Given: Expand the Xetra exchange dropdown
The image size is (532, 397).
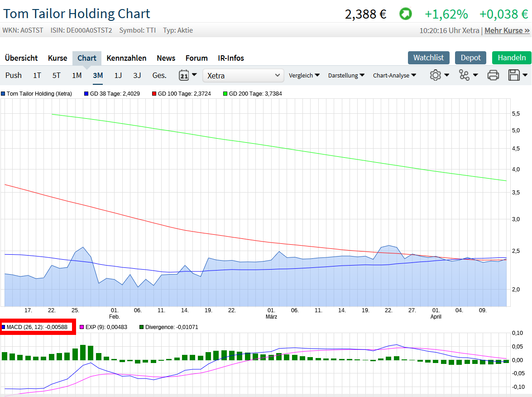Looking at the screenshot, I should coord(243,75).
